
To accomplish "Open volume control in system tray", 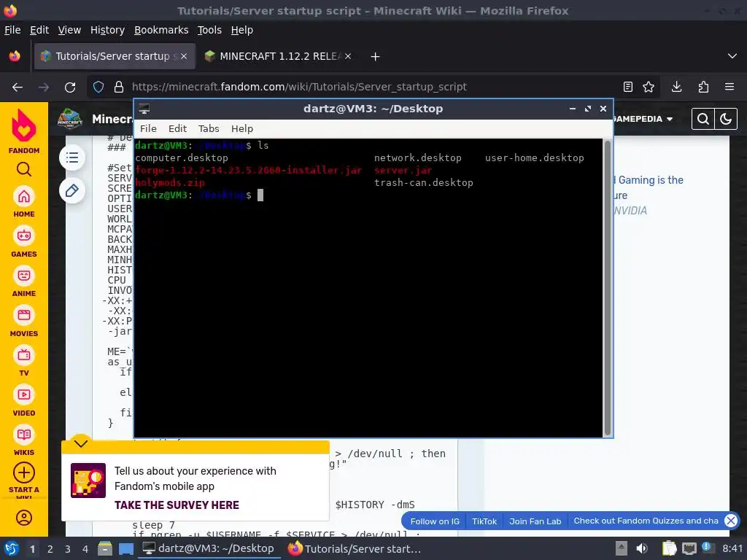I will coord(642,548).
